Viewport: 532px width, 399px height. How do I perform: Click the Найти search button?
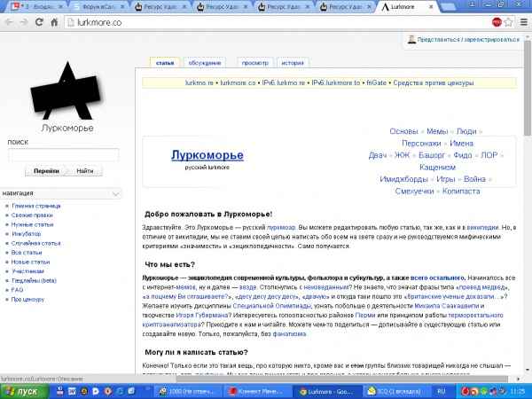point(85,171)
